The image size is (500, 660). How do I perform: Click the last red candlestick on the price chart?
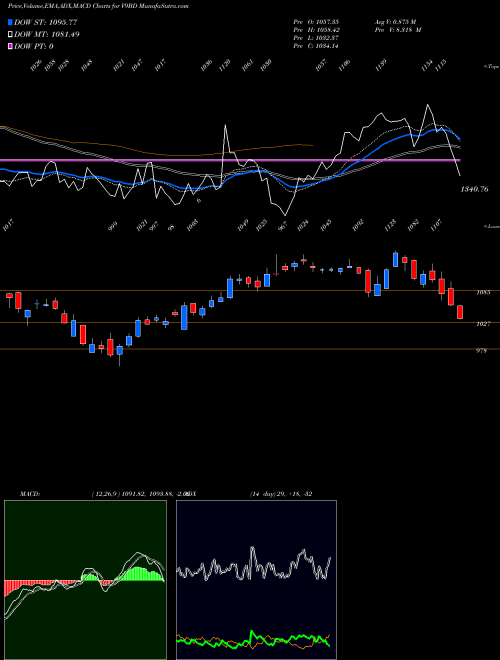(x=460, y=312)
